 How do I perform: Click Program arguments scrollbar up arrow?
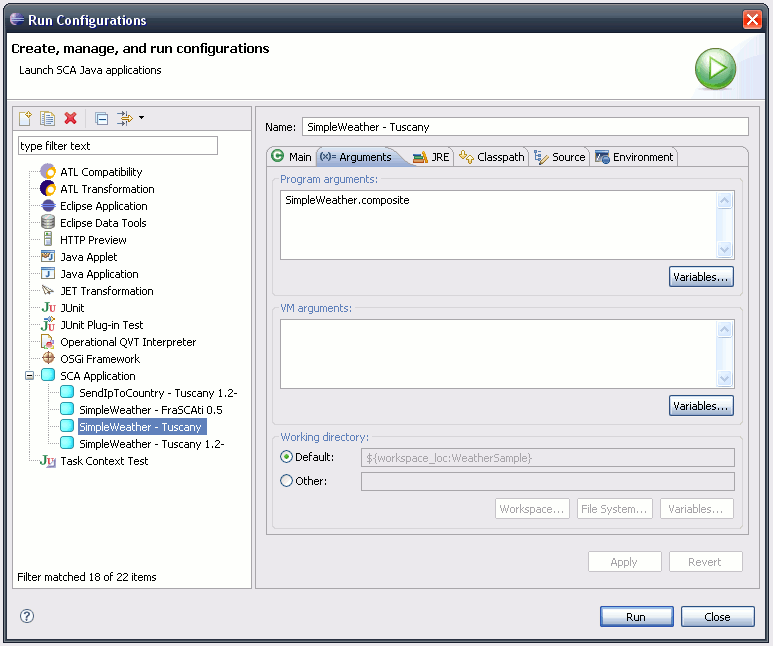724,200
